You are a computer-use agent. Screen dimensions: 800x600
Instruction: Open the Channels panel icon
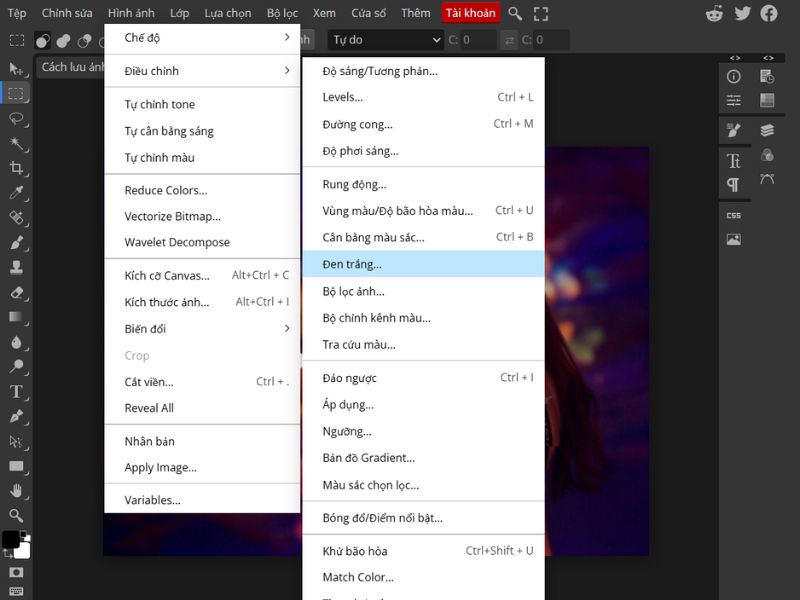767,155
